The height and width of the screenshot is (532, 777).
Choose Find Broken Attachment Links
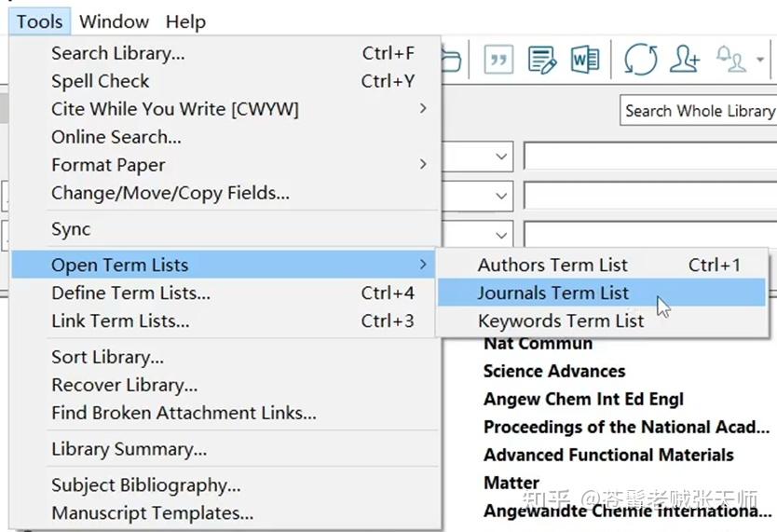coord(184,413)
